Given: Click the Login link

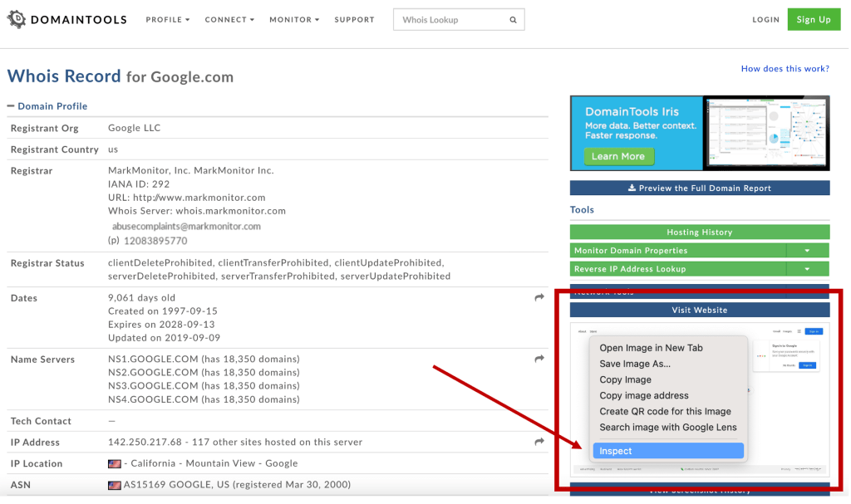Looking at the screenshot, I should click(765, 20).
